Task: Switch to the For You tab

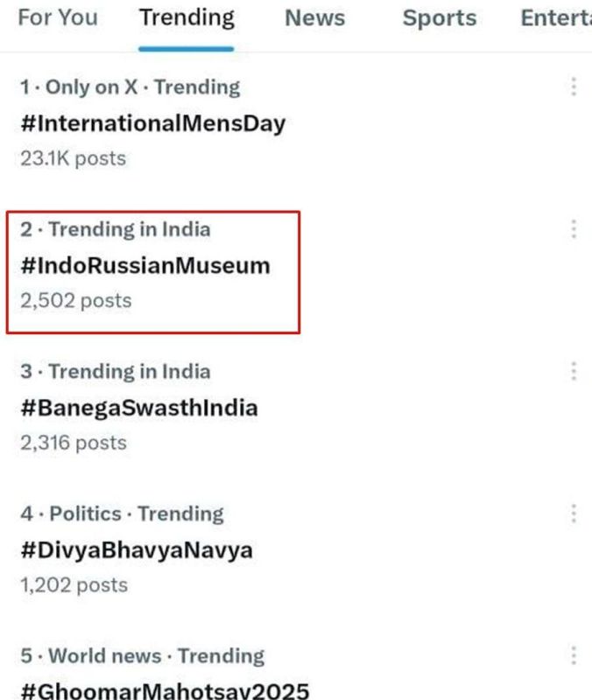Action: (59, 18)
